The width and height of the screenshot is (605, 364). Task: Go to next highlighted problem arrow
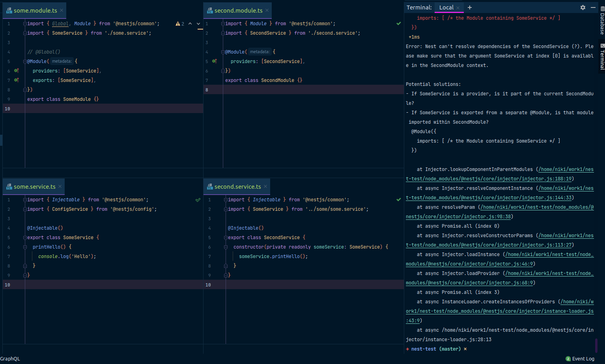pos(198,24)
